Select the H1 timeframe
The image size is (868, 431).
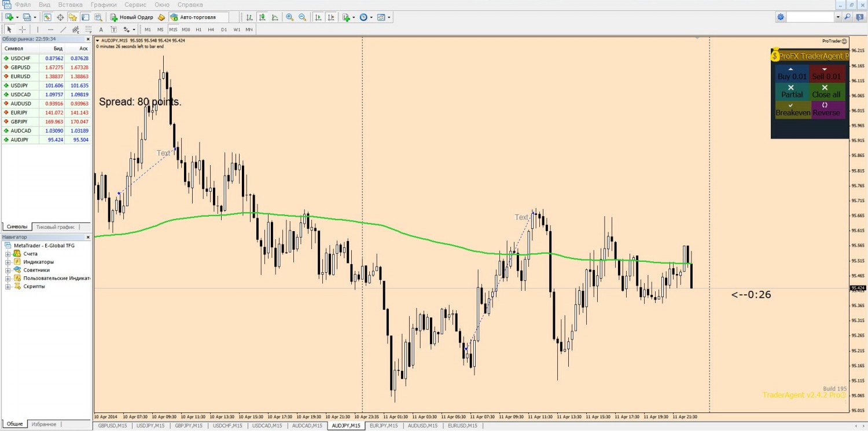click(198, 30)
